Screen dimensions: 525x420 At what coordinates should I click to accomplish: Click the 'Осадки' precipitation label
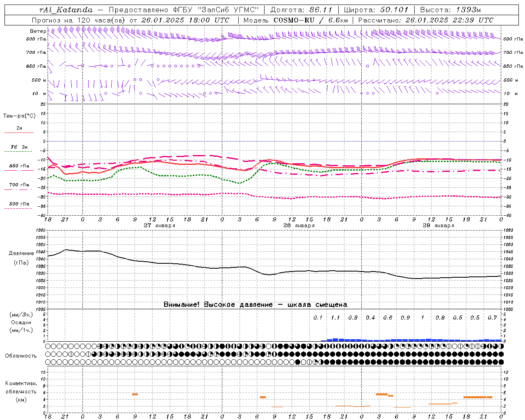(x=21, y=322)
